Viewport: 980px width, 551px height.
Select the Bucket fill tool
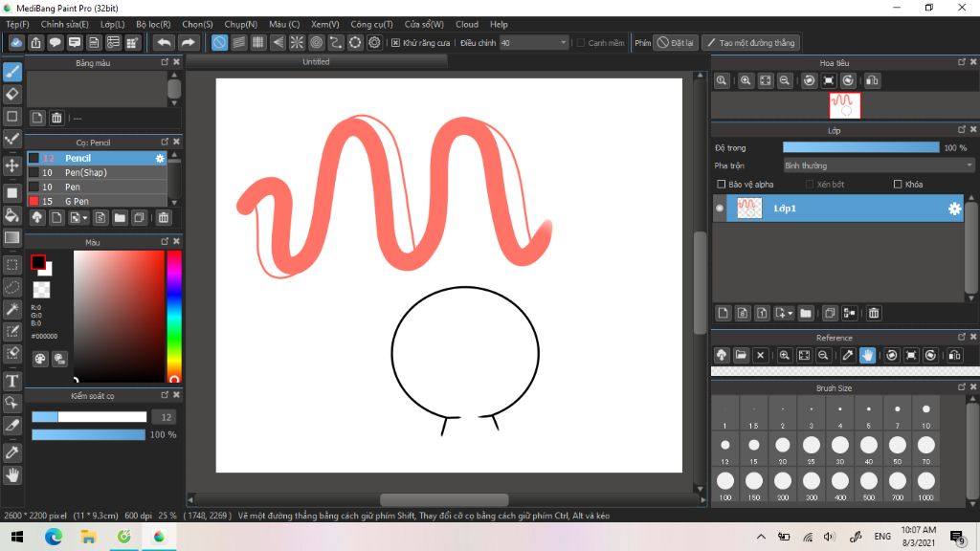coord(12,214)
